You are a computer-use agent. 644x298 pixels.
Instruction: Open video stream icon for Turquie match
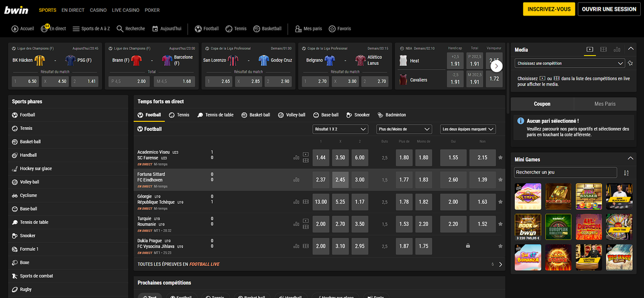[x=306, y=220]
